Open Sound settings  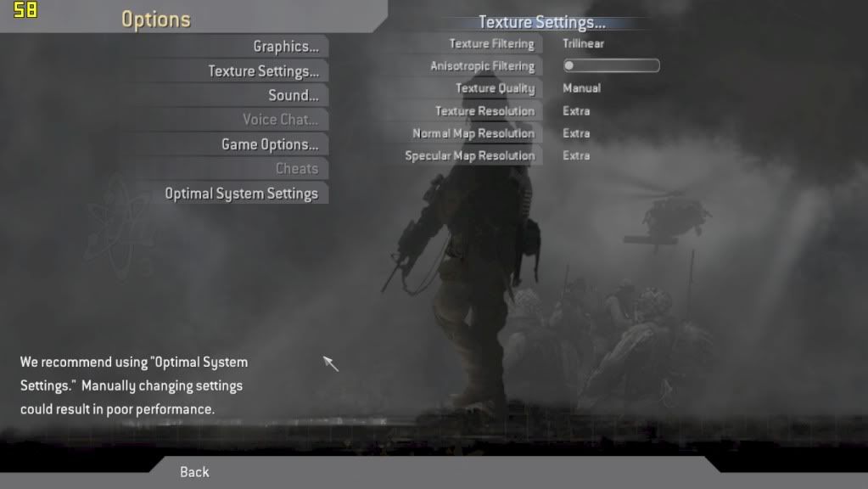click(x=292, y=95)
